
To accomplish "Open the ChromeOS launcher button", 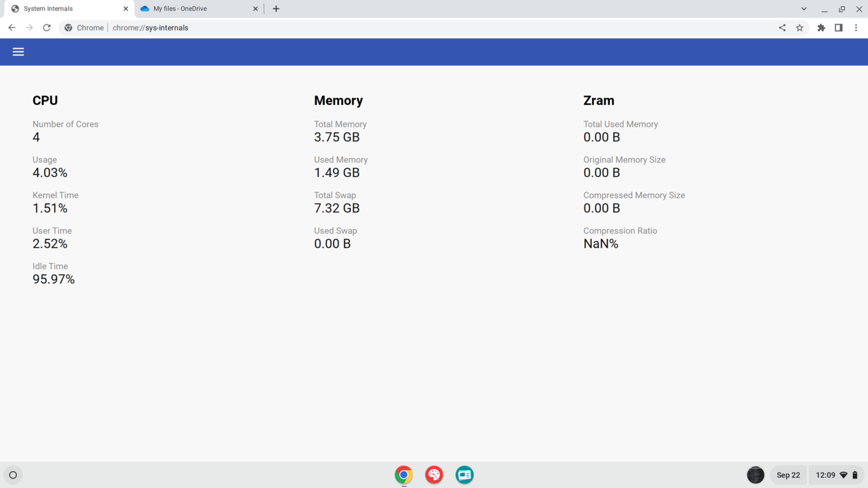I will point(13,475).
